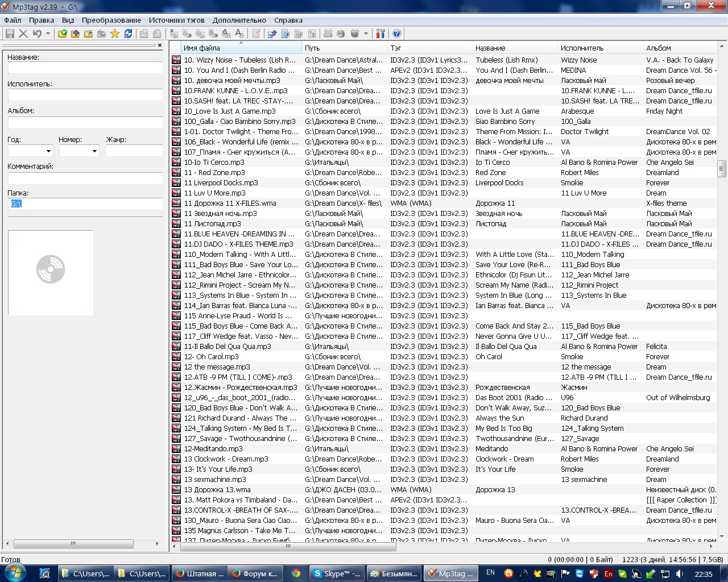
Task: Click the Tag – Filename conversion icon
Action: tap(174, 34)
